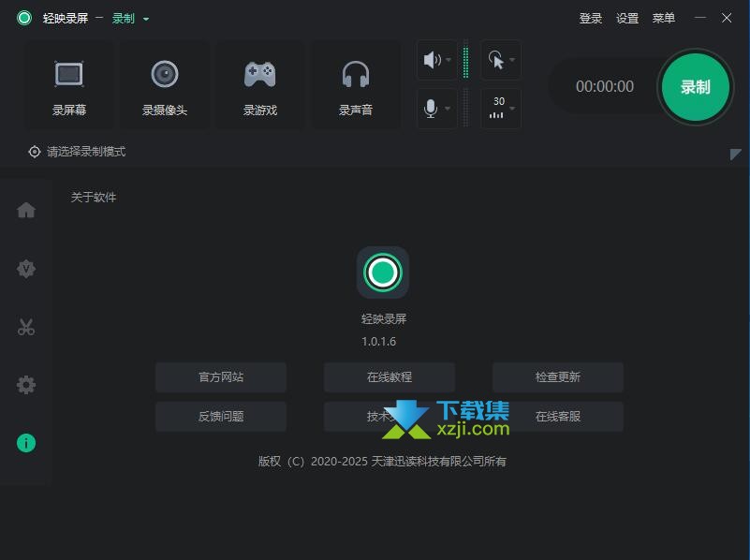Click the 00:00:00 recording timer
Viewport: 750px width, 560px height.
pos(605,86)
